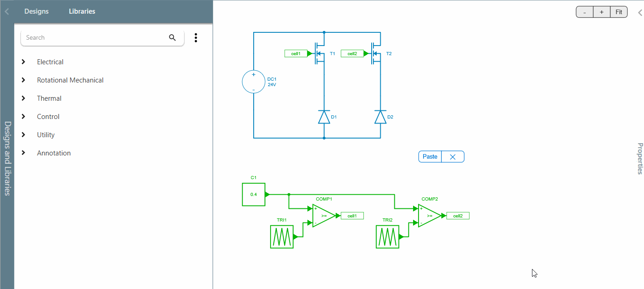Select the comparator COMP2 block
This screenshot has height=289, width=644.
click(428, 215)
